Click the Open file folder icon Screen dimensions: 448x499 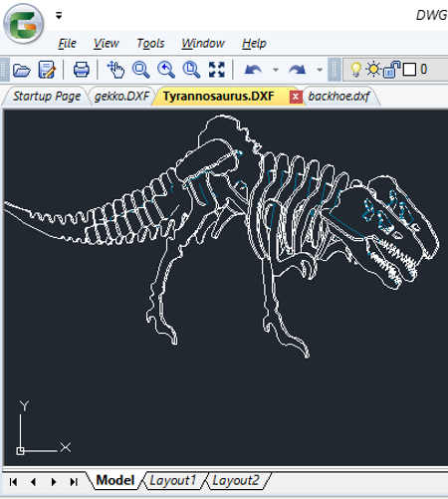[22, 70]
